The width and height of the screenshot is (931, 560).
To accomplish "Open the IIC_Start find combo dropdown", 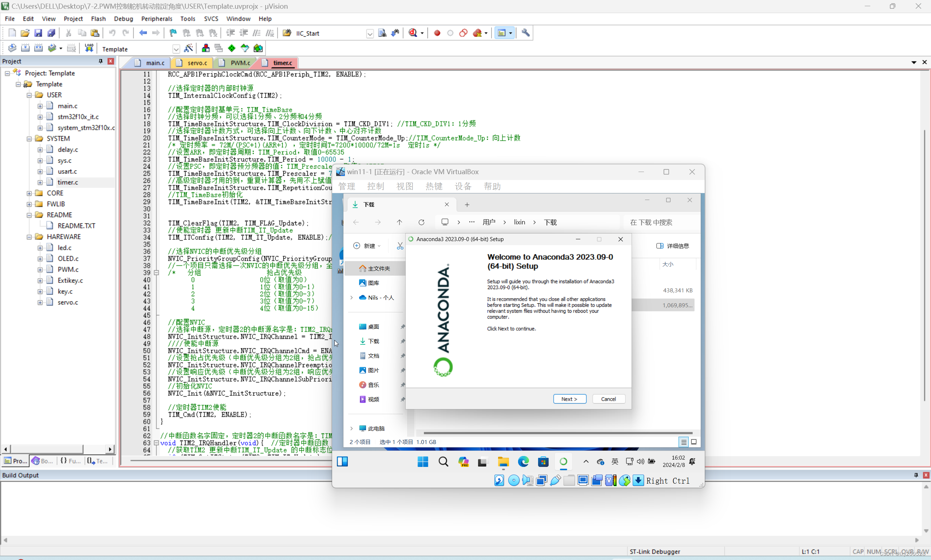I will pos(370,33).
